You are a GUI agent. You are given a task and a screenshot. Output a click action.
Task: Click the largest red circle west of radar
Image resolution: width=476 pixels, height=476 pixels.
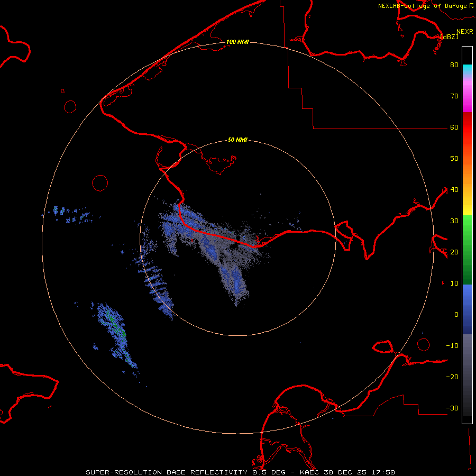(100, 183)
